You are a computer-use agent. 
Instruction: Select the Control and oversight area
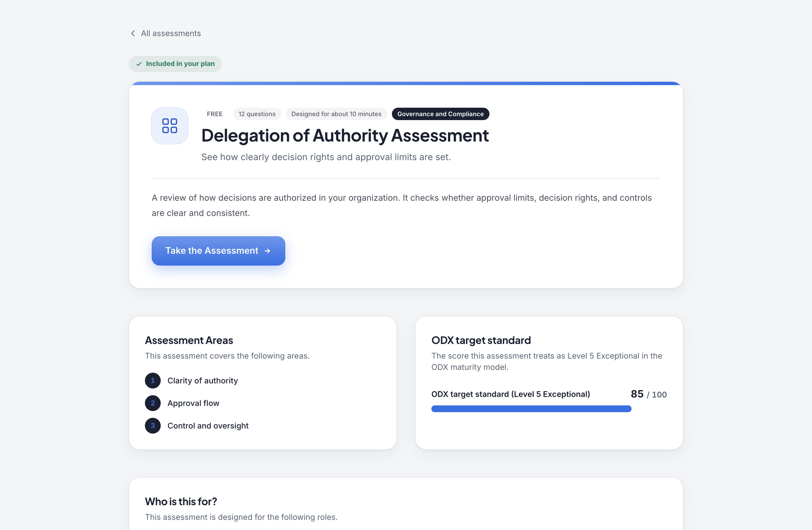point(208,426)
